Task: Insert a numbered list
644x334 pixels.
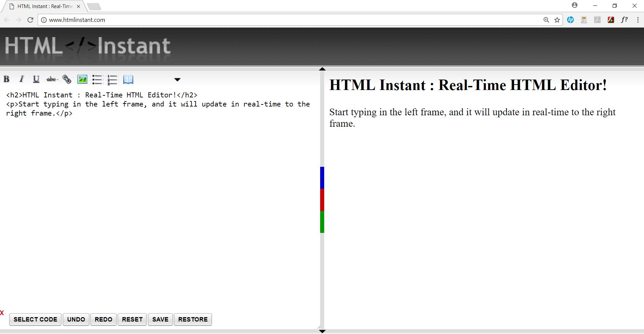Action: (112, 80)
